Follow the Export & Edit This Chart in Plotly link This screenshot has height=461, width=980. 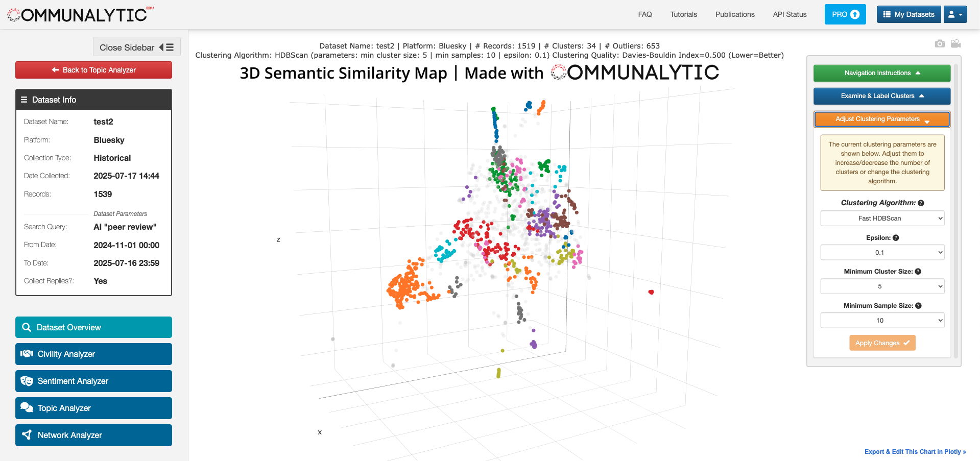915,452
